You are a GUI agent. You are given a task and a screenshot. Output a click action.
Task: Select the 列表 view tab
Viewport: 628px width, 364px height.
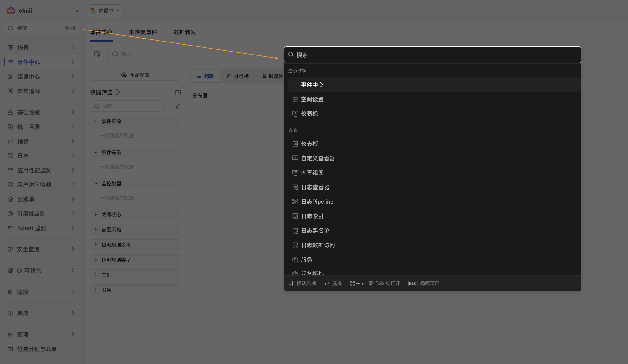point(206,76)
